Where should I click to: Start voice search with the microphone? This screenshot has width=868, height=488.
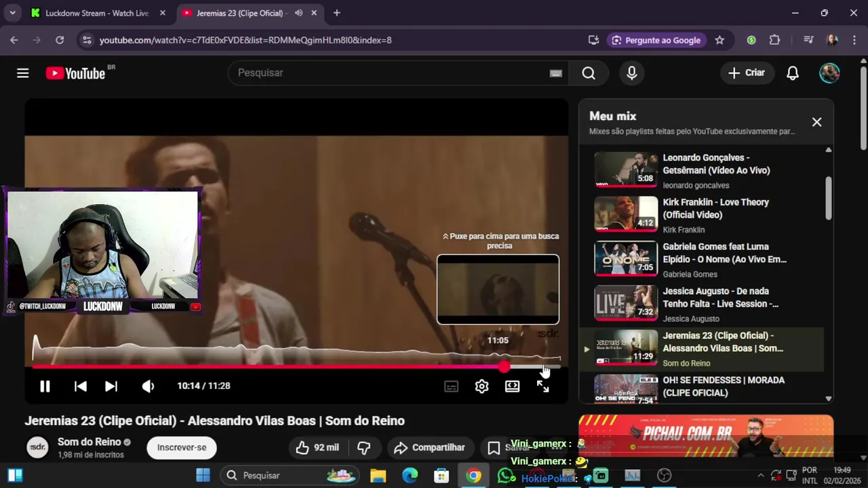pyautogui.click(x=632, y=73)
